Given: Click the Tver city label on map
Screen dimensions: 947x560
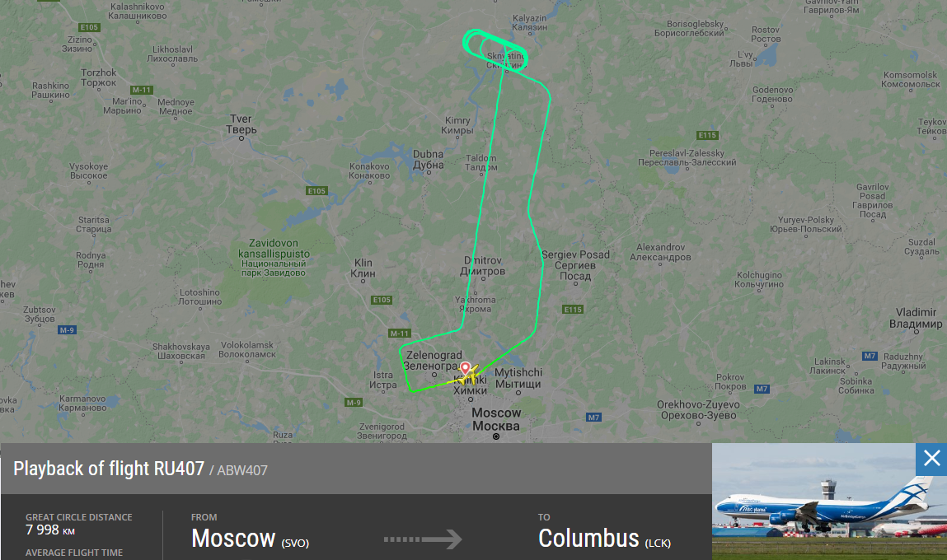Looking at the screenshot, I should point(241,124).
